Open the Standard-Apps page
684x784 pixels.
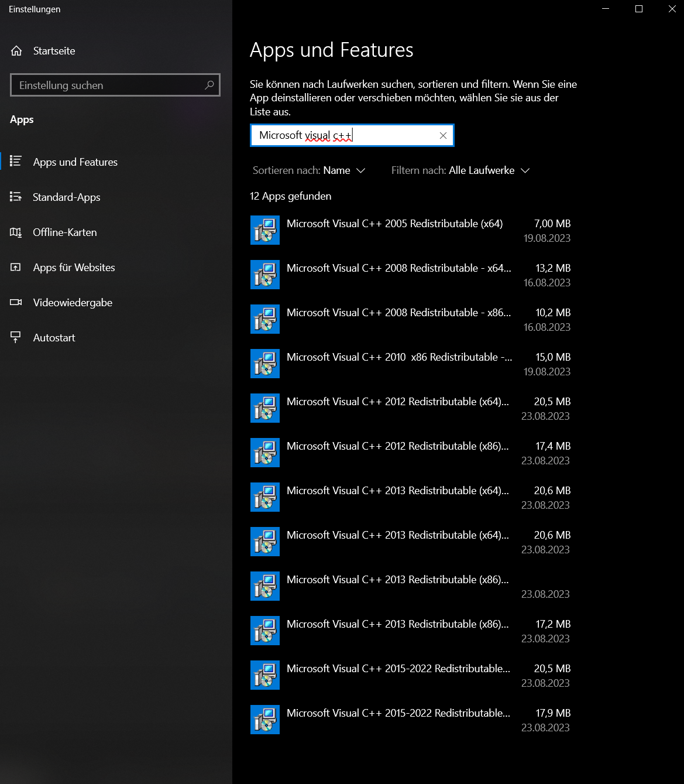[x=66, y=197]
